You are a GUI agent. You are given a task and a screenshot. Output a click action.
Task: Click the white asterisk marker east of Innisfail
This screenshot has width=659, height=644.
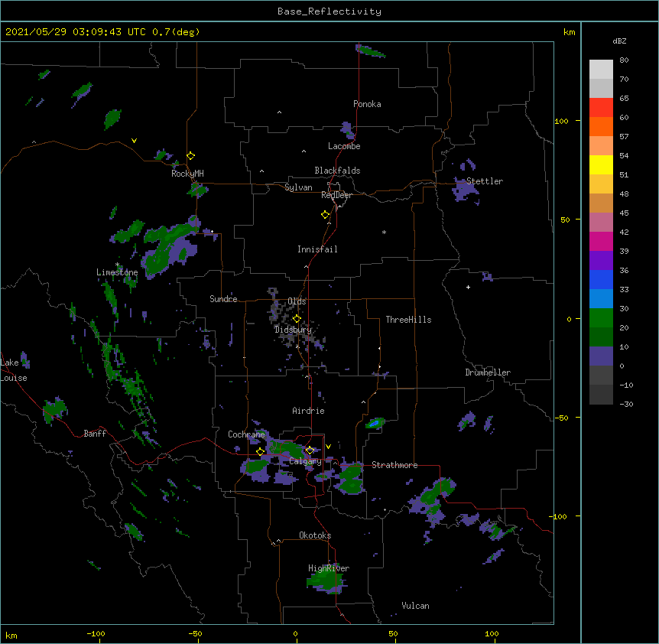click(384, 232)
